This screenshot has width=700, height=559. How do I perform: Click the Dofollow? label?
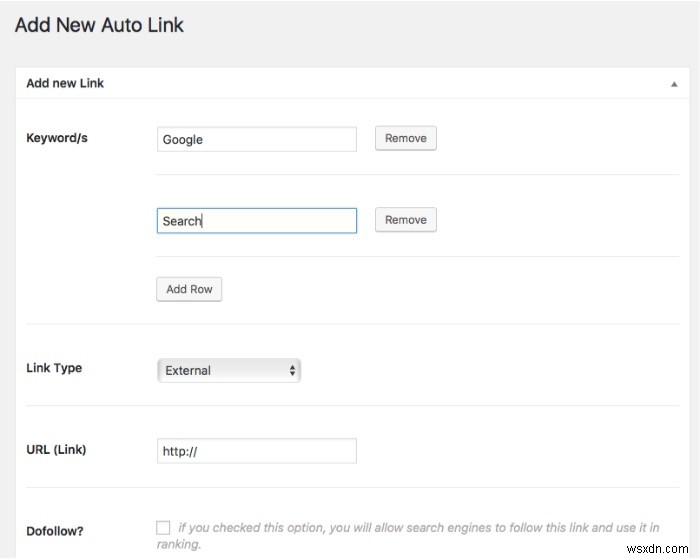[x=55, y=531]
